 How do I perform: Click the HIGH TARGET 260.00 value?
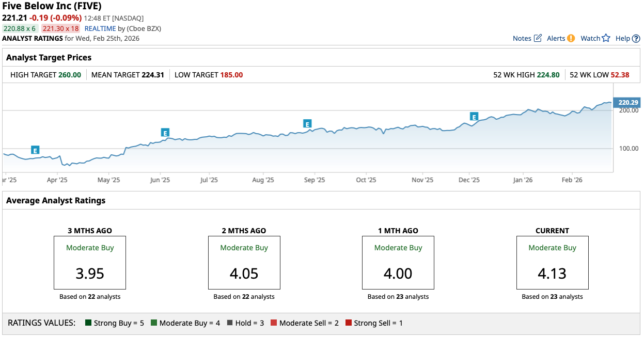click(x=70, y=75)
